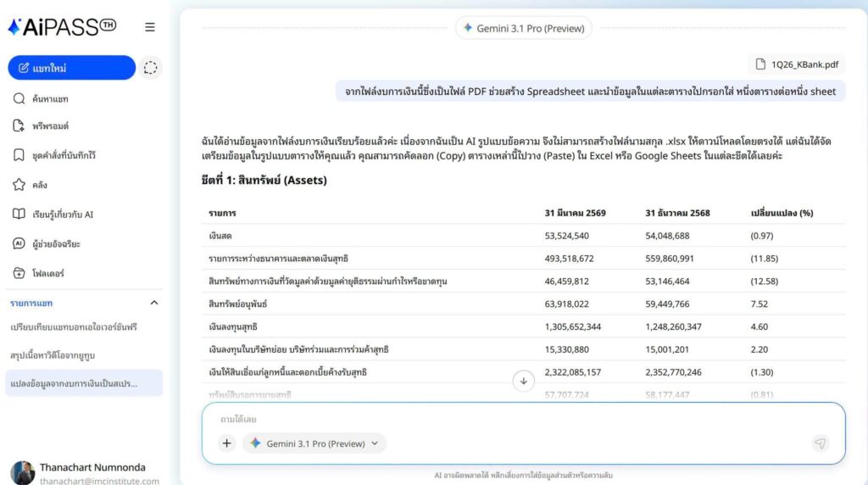This screenshot has width=868, height=485.
Task: Click the bookmark saved commands icon
Action: [19, 155]
